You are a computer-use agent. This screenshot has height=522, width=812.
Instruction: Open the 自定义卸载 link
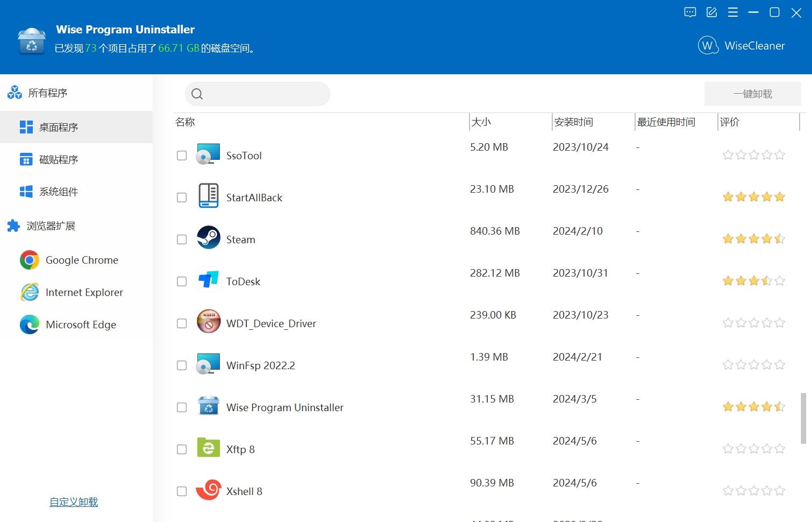74,502
